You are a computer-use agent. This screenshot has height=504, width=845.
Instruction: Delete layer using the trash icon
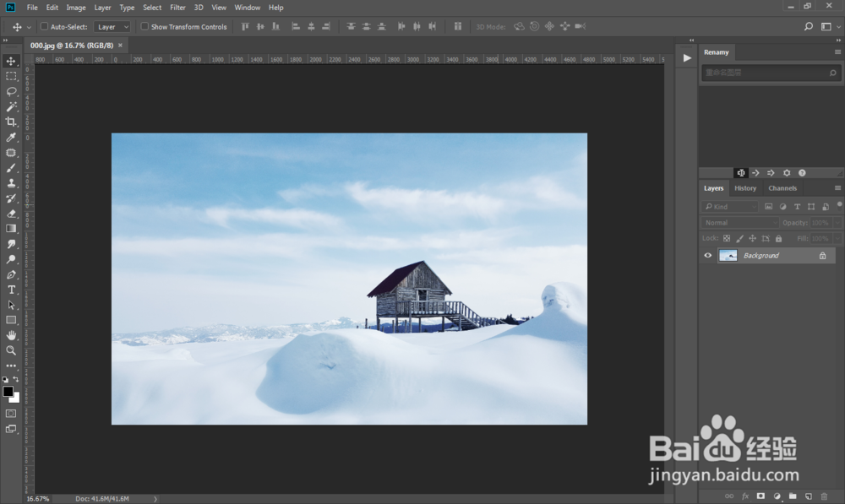point(824,496)
